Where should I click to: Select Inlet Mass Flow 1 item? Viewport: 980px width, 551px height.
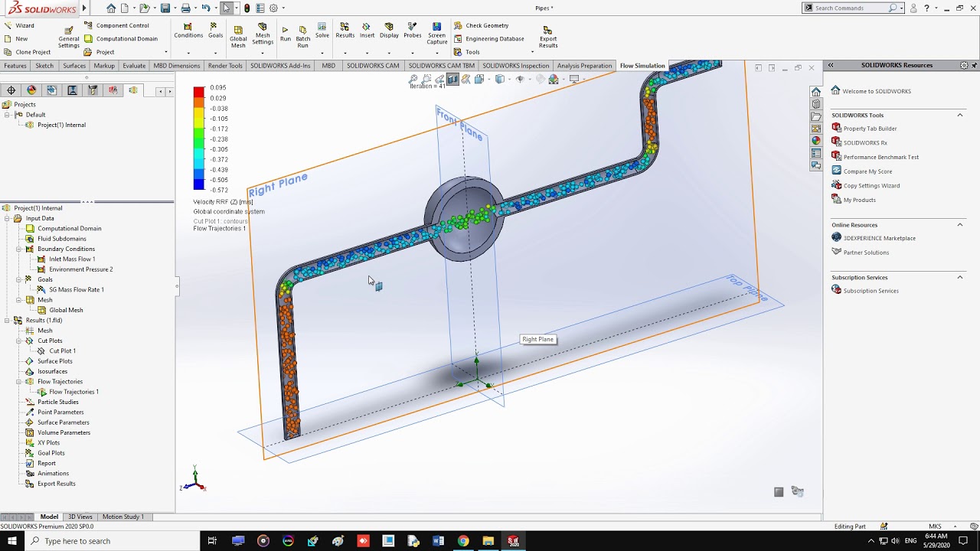click(x=72, y=259)
